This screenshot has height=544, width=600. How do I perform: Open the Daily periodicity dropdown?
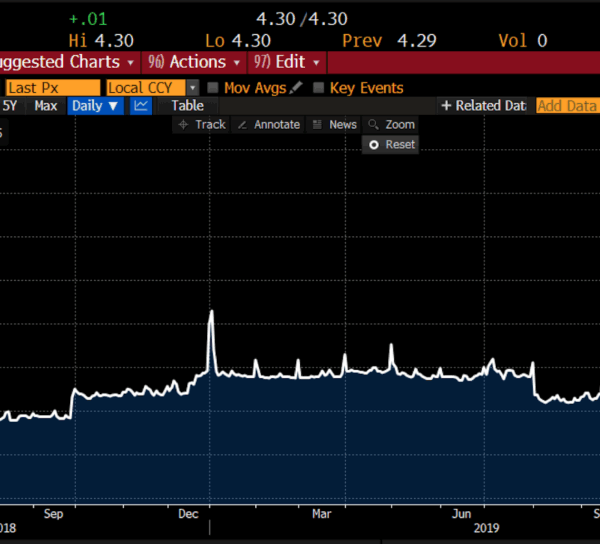point(95,106)
